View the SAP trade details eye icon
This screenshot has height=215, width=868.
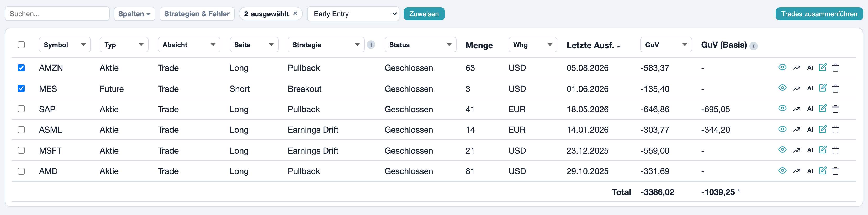782,108
